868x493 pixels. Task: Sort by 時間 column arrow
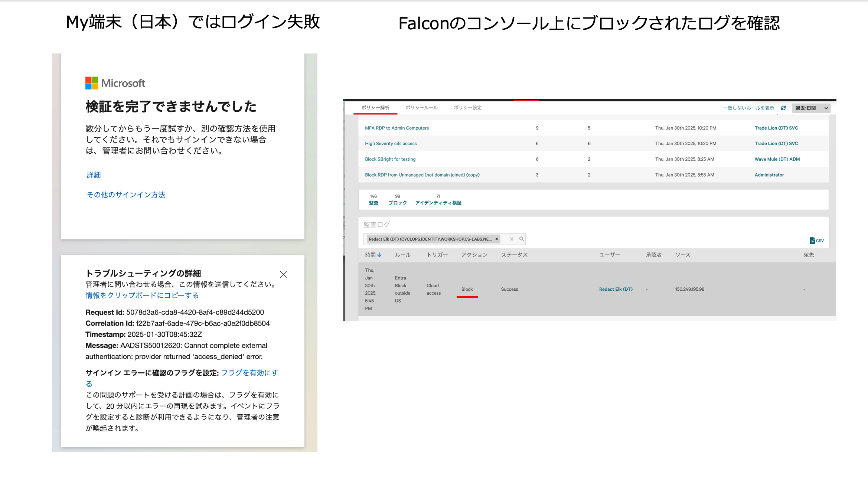click(x=379, y=255)
